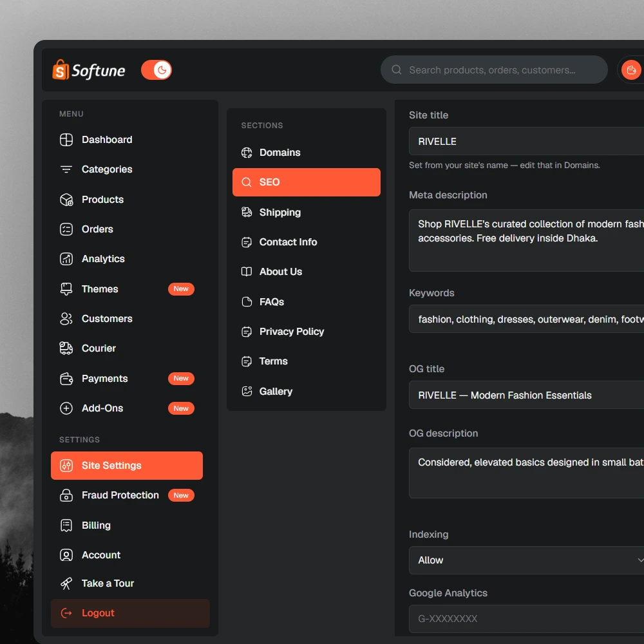Click the Themes brush icon
This screenshot has width=644, height=644.
tap(66, 289)
